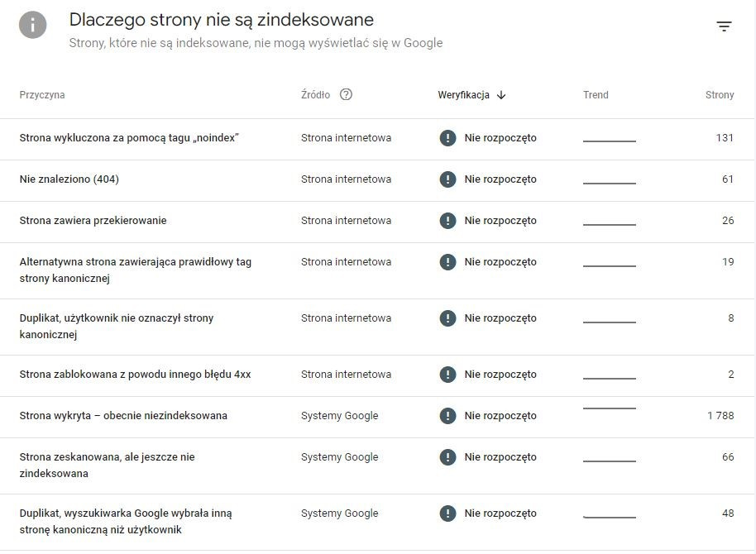Viewport: 756px width, 554px height.
Task: Click the status icon in 404 row
Action: click(x=447, y=179)
